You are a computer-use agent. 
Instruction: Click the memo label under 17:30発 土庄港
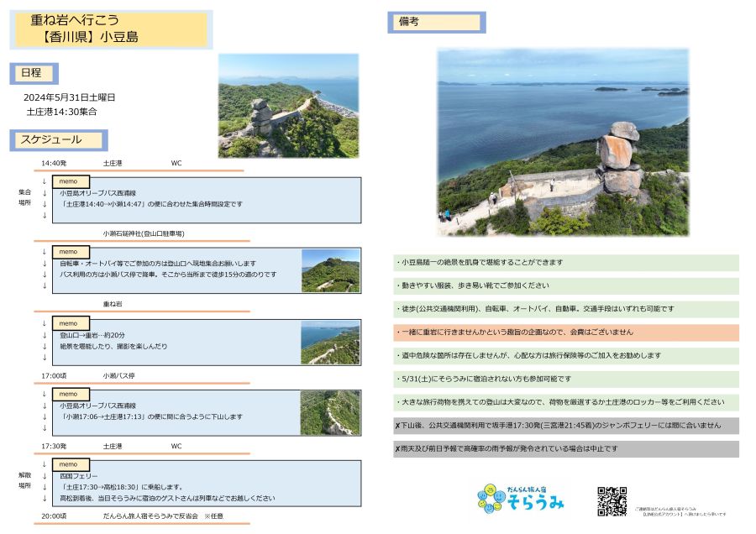[x=69, y=464]
